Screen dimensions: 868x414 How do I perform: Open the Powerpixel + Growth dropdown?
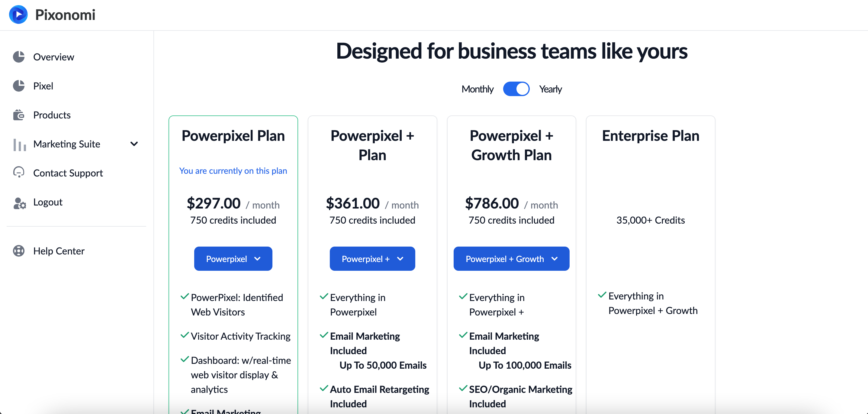point(511,259)
